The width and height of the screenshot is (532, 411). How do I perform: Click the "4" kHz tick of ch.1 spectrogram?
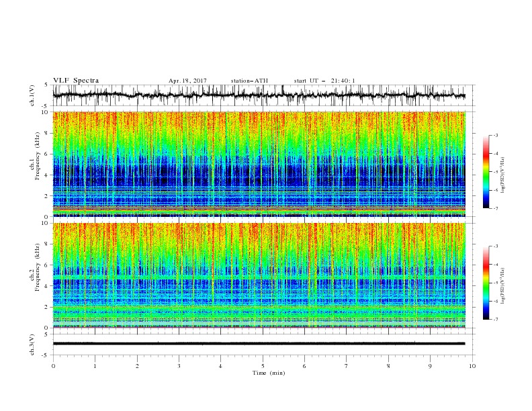[47, 175]
